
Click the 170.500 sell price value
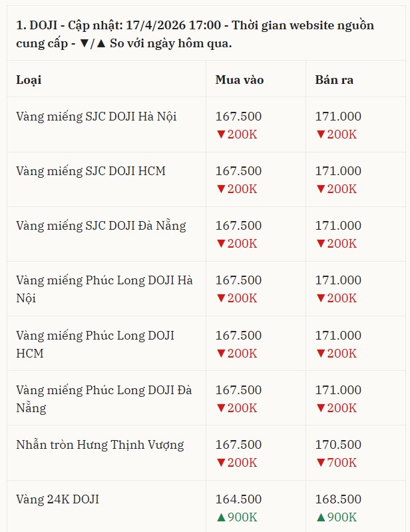338,445
